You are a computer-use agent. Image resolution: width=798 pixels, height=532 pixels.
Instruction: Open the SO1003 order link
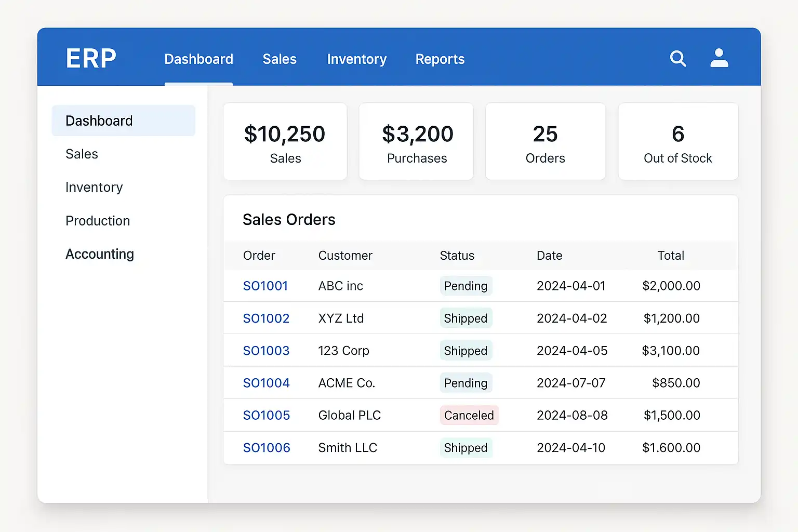pyautogui.click(x=266, y=351)
